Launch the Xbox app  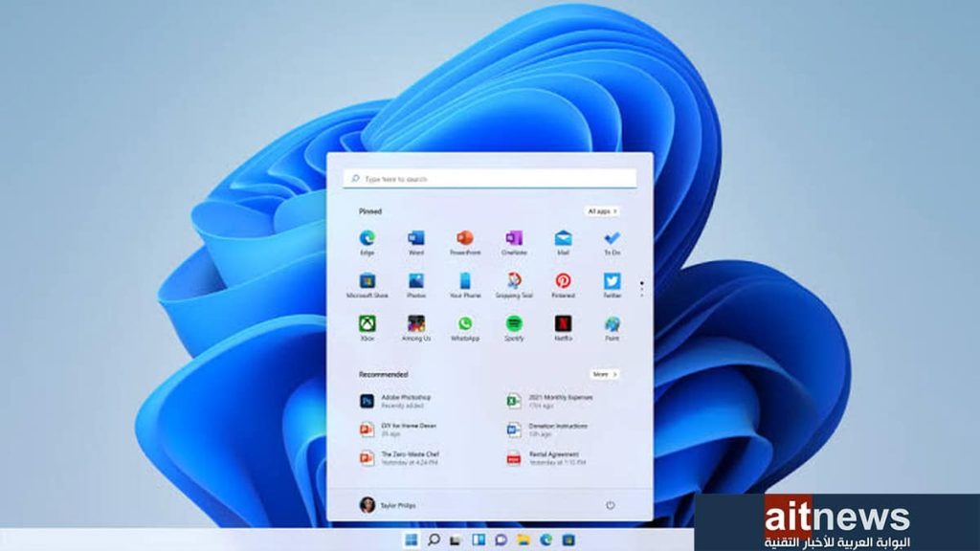pos(367,328)
